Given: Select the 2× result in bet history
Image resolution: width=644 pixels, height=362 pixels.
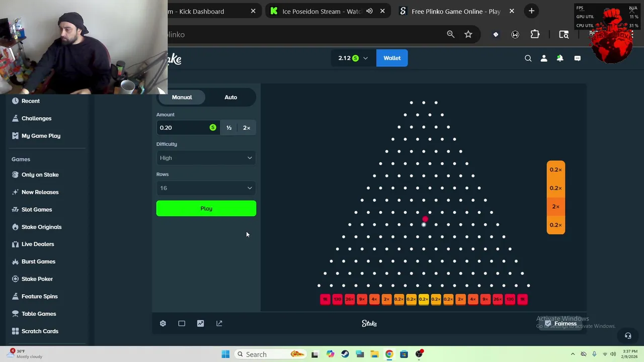Looking at the screenshot, I should tap(556, 207).
